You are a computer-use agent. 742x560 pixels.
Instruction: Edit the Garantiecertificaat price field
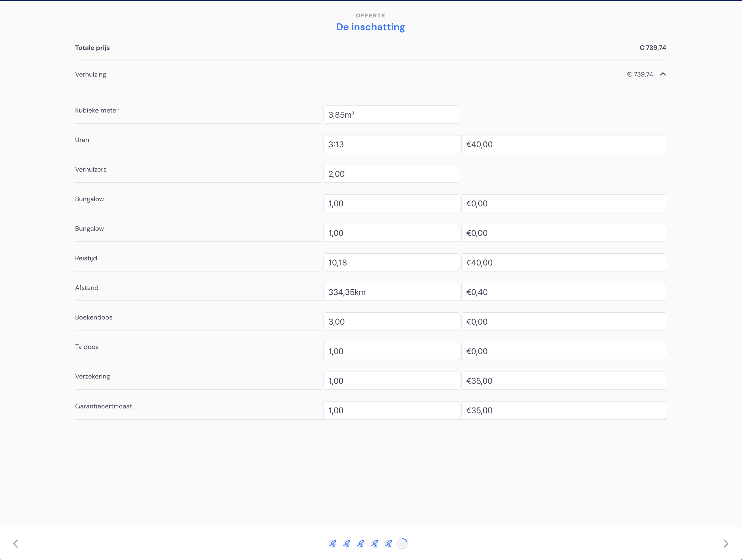563,410
